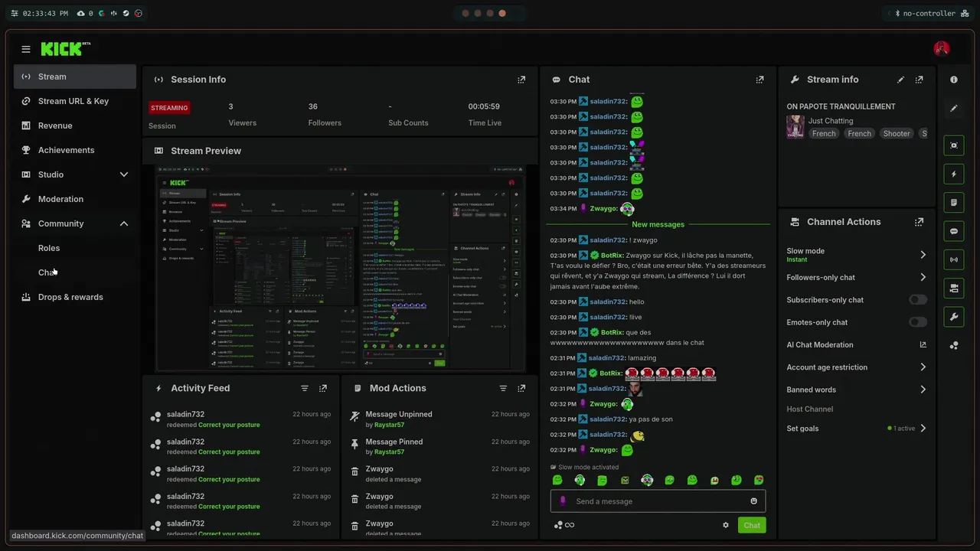Open Stream URL & Key page
Screen dimensions: 980x551
coord(75,101)
